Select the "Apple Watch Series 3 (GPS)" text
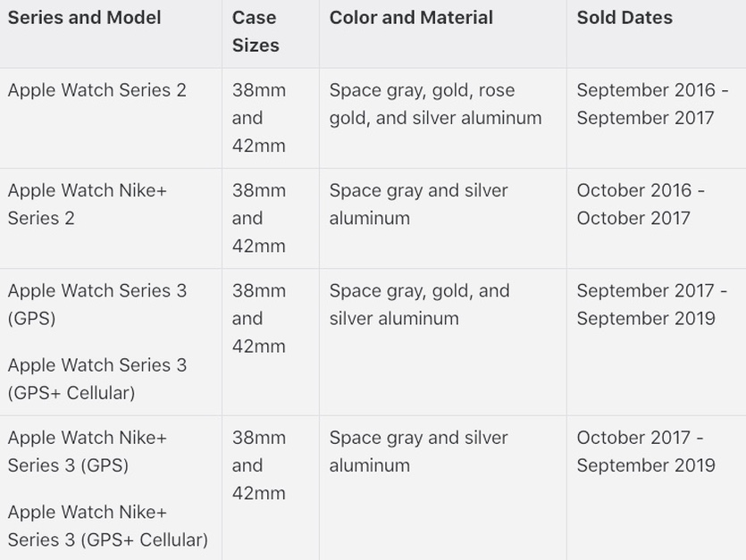Image resolution: width=746 pixels, height=560 pixels. [x=96, y=305]
